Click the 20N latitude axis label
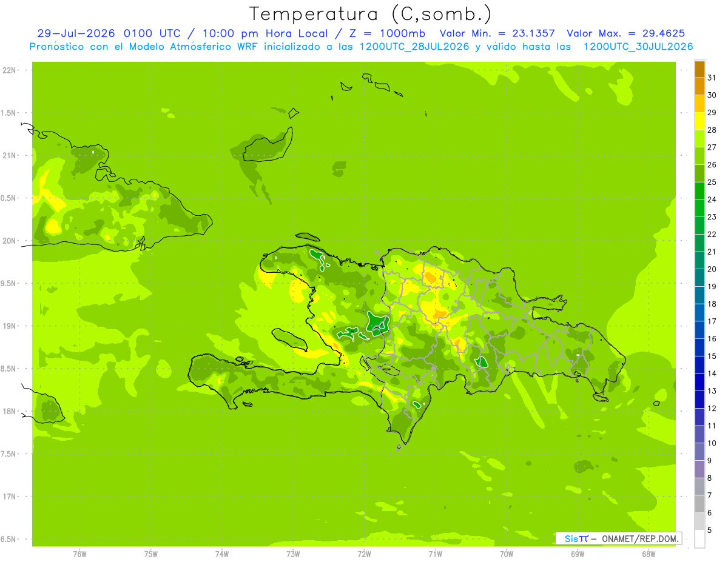This screenshot has height=562, width=728. pos(8,241)
